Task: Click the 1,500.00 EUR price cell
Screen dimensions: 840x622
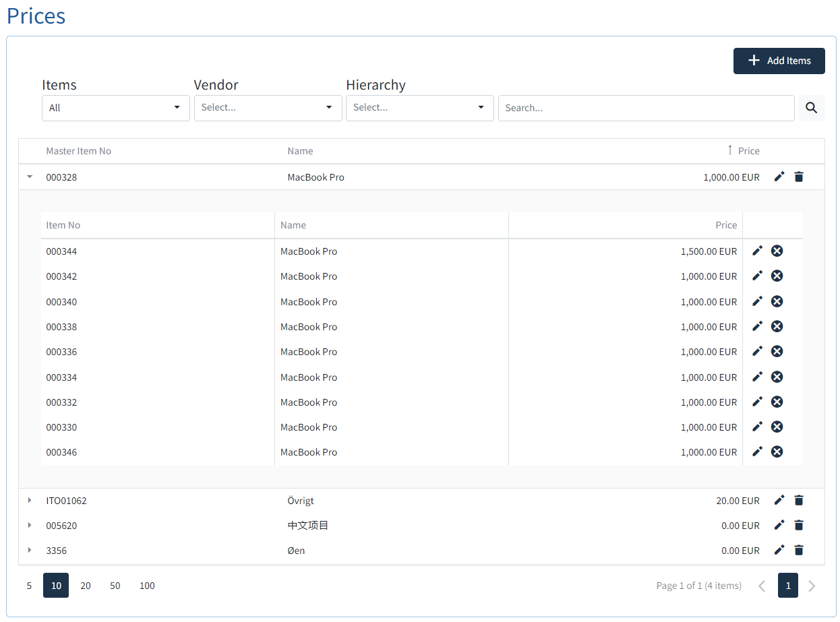Action: pos(709,251)
